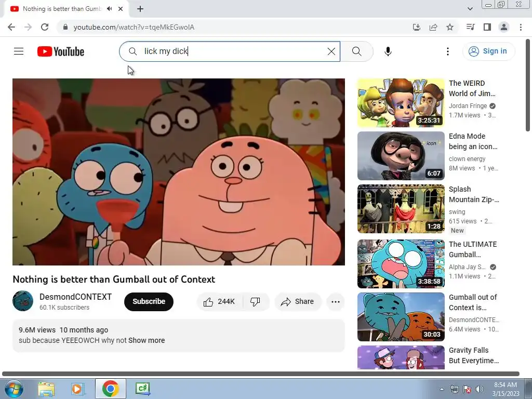Screen dimensions: 532x399
Task: Open Action Center flag tray icon
Action: coord(467,389)
